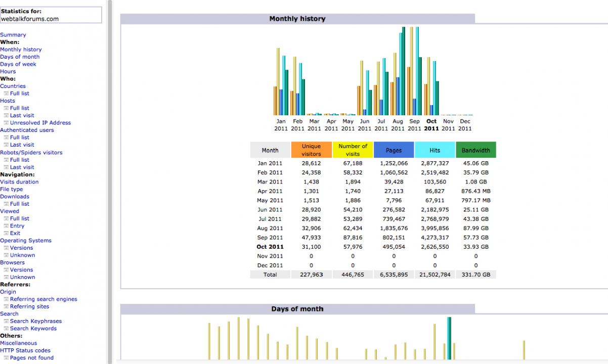The image size is (608, 364).
Task: Click the Monthly history section heading
Action: [297, 19]
